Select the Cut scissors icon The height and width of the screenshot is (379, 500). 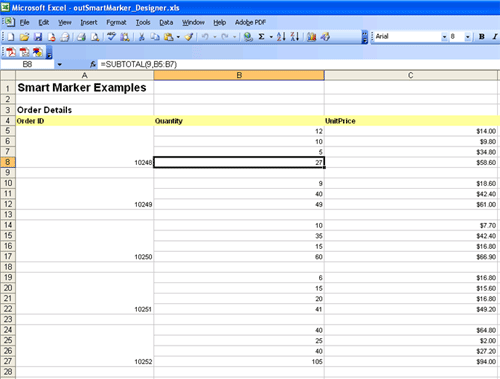point(142,37)
